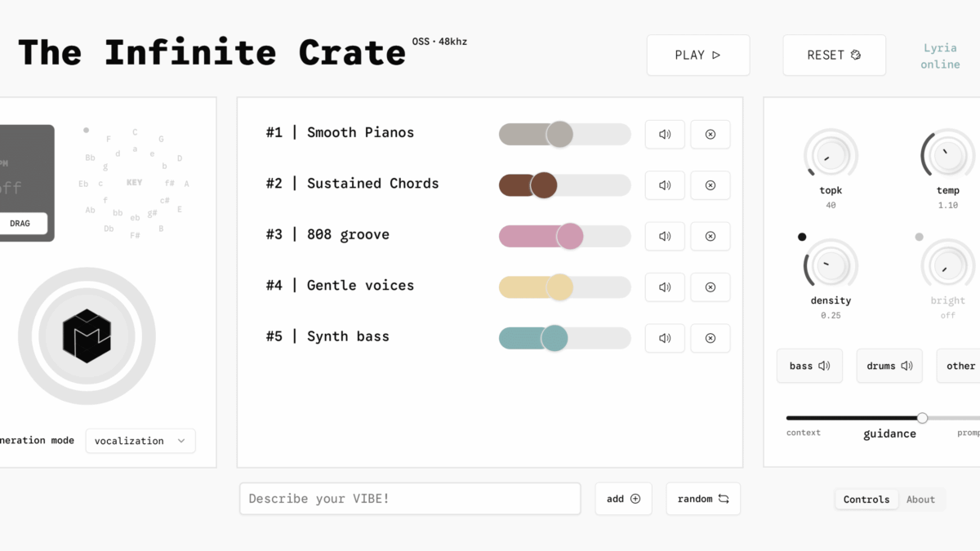Mute the Synth bass prompt

(x=665, y=338)
